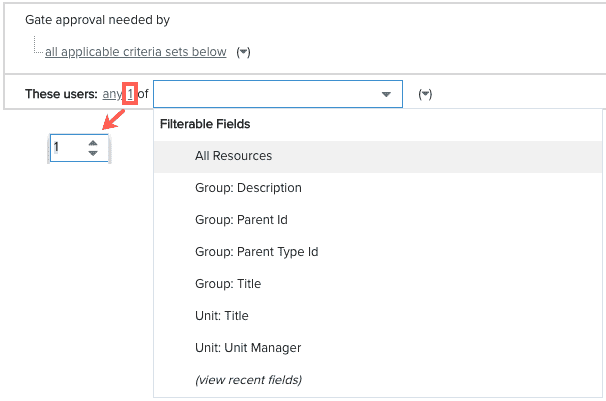The width and height of the screenshot is (606, 401).
Task: Select All Resources from the list
Action: (x=378, y=156)
